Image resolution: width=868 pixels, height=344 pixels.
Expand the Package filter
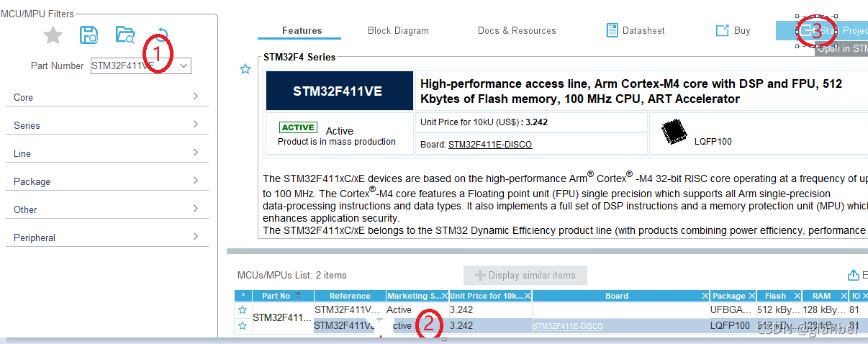coord(107,181)
